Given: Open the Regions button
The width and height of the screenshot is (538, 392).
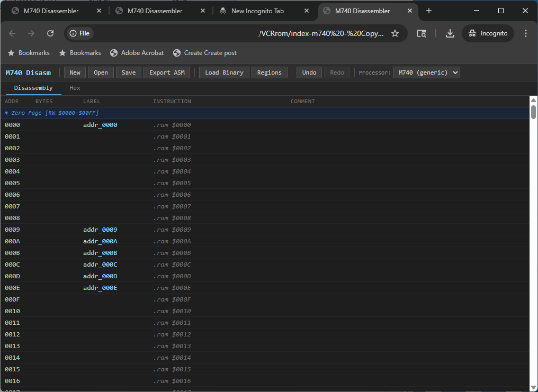Looking at the screenshot, I should [270, 72].
